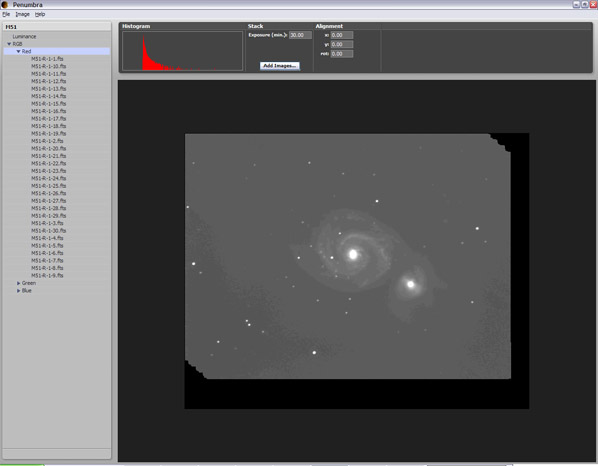The width and height of the screenshot is (598, 466).
Task: Click the Add Images button
Action: point(280,66)
